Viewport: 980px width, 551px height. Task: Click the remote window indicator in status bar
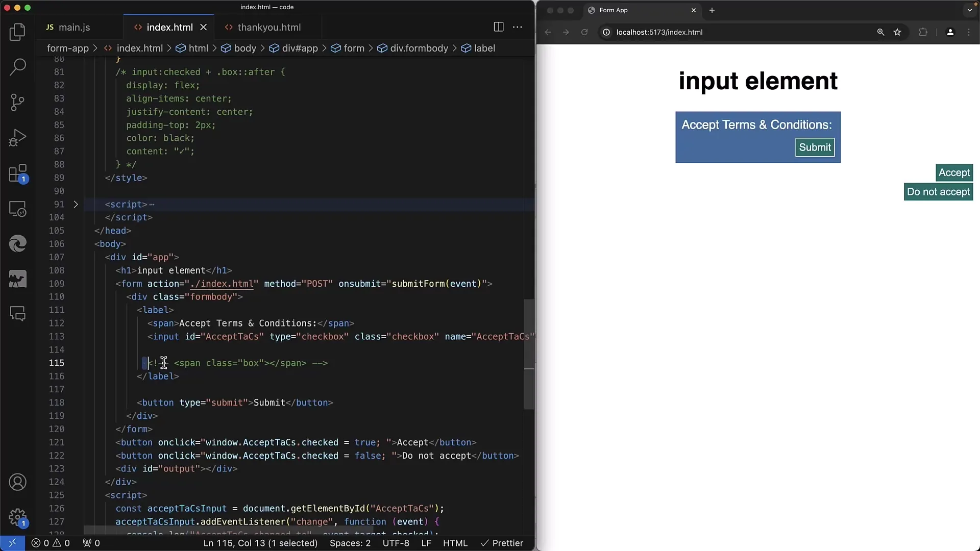[12, 543]
